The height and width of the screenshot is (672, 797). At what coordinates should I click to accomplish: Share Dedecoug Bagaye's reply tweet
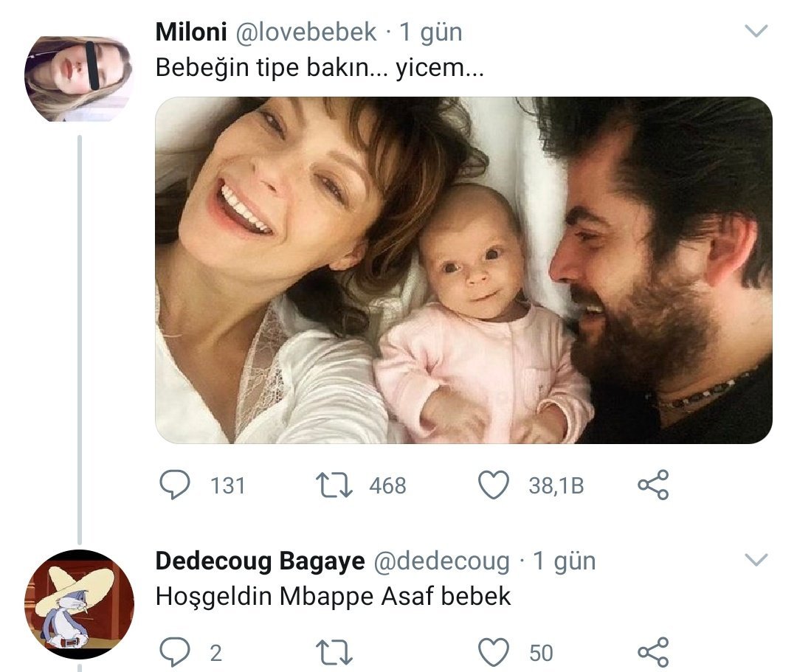point(652,652)
